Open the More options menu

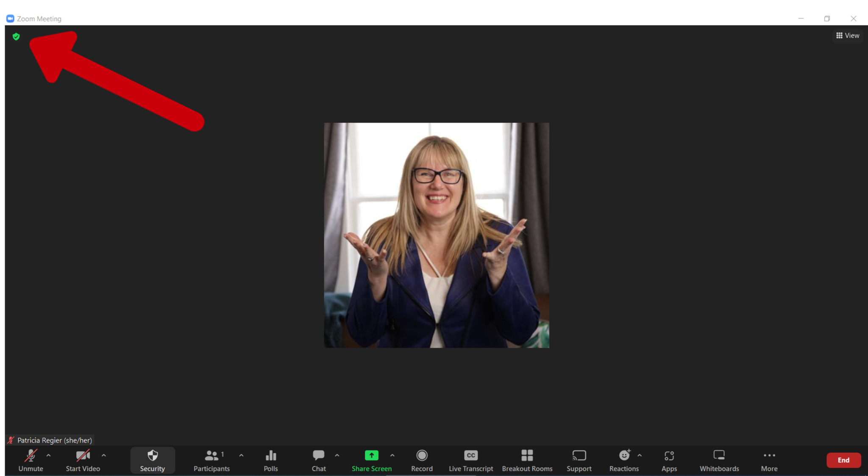point(769,460)
